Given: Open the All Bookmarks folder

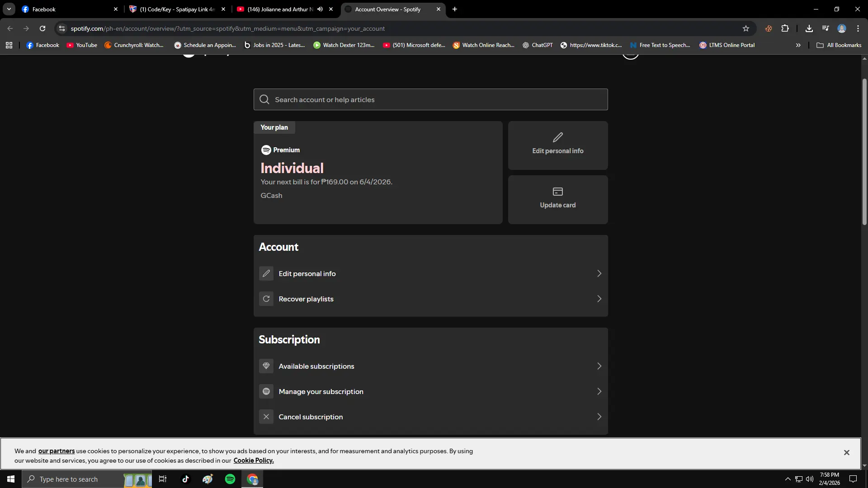Looking at the screenshot, I should coord(839,45).
